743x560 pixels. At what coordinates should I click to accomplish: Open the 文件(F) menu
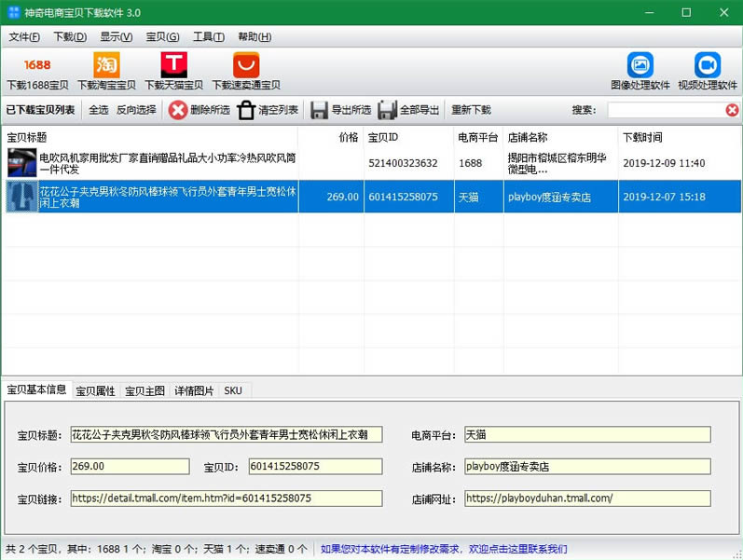pos(24,37)
